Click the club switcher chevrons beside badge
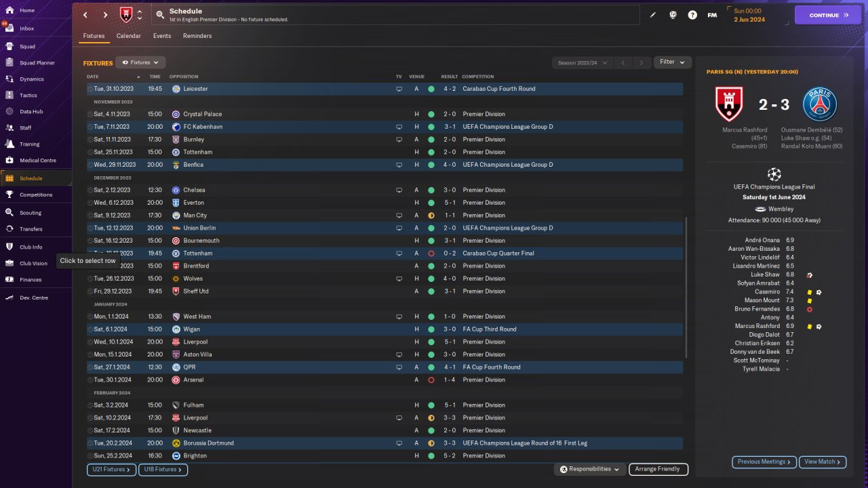This screenshot has height=488, width=868. coord(140,15)
